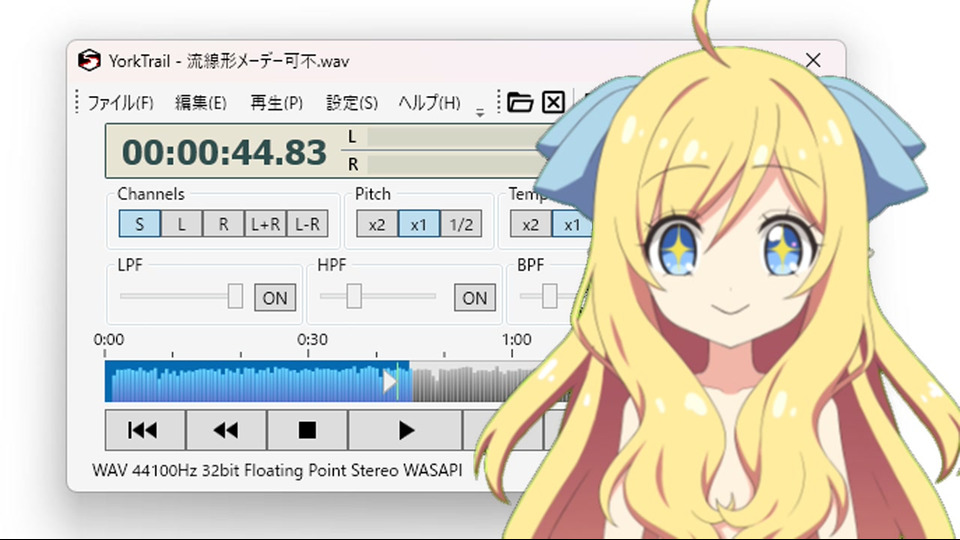Click the blue waveform seek bar
This screenshot has width=960, height=540.
[x=257, y=381]
